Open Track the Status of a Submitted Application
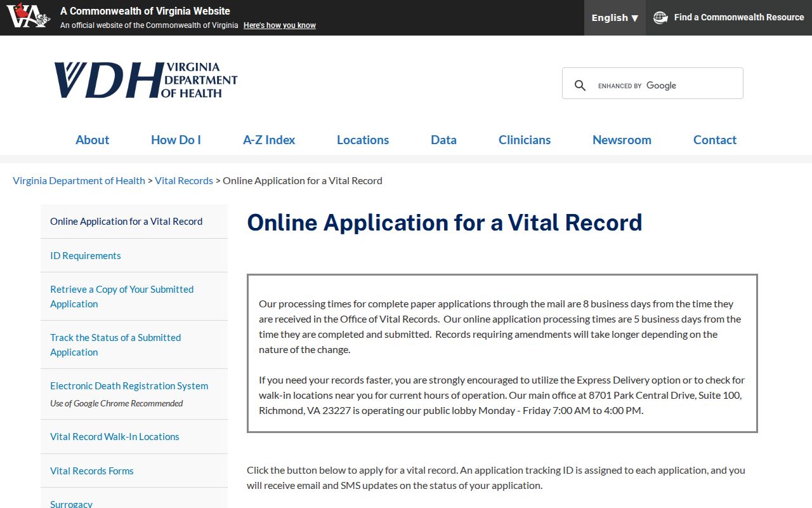Viewport: 812px width, 508px height. 134,345
